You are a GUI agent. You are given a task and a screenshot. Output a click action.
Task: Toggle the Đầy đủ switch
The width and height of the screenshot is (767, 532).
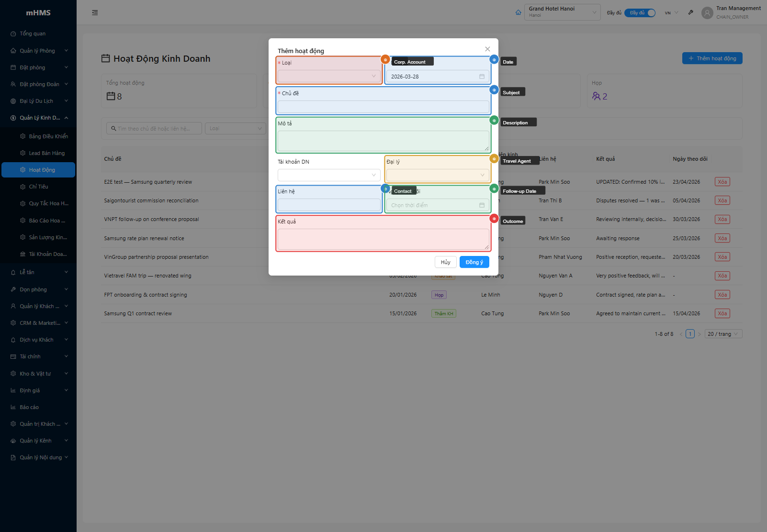pyautogui.click(x=640, y=13)
